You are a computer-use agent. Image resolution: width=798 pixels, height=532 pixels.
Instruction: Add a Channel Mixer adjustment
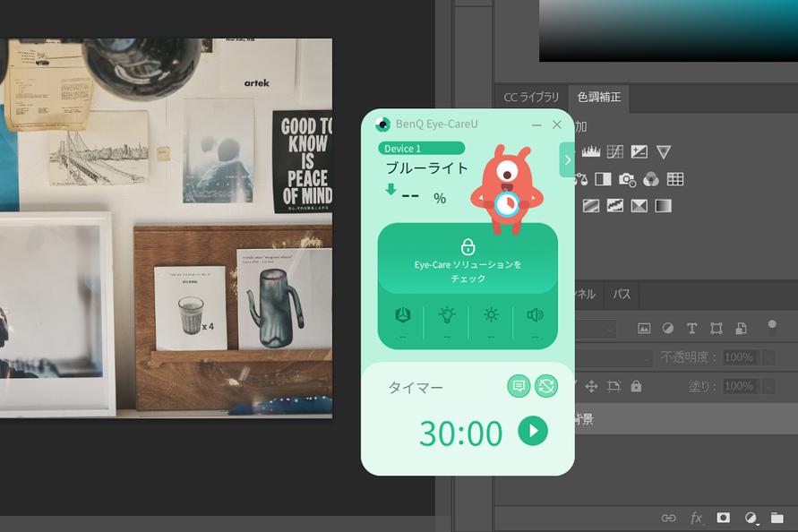click(651, 179)
